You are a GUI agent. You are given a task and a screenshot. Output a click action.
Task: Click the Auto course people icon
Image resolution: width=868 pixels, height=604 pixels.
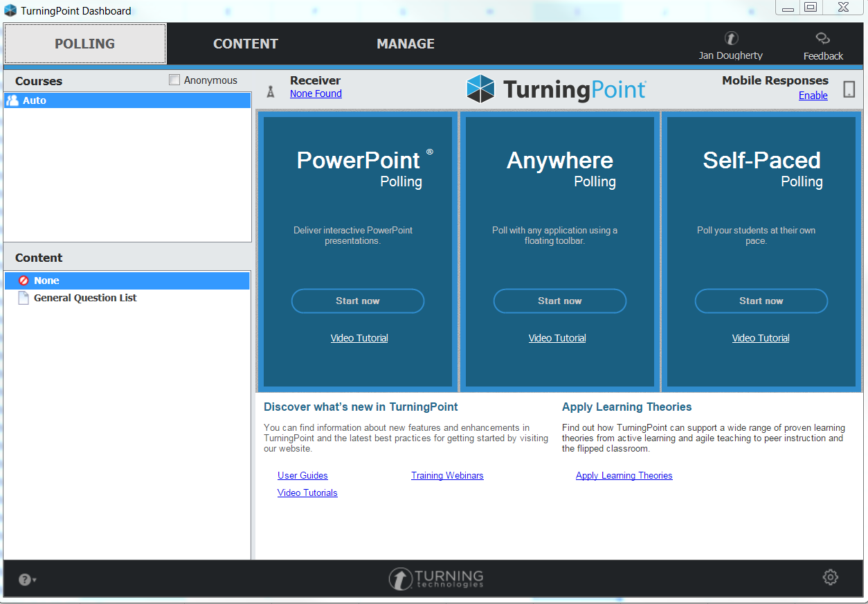(x=12, y=100)
